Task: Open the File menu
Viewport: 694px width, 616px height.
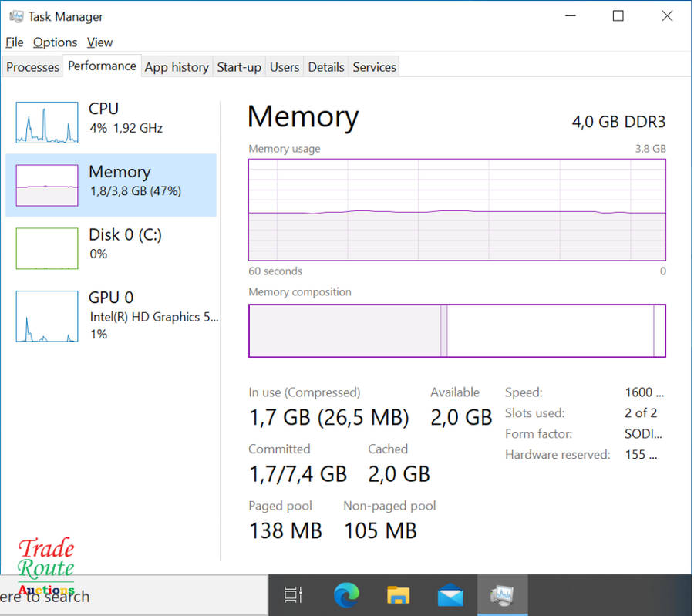Action: [x=15, y=42]
